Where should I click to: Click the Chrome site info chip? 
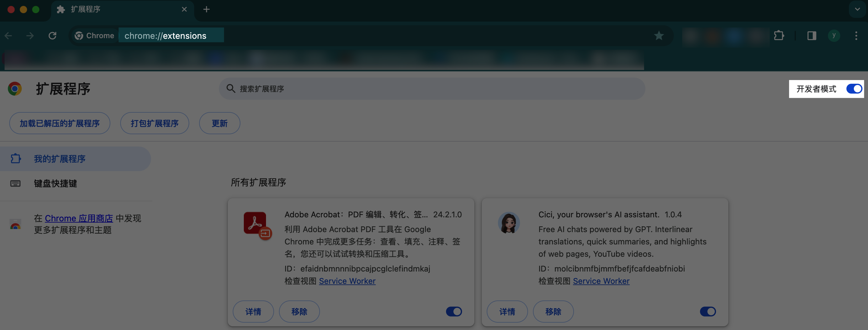pyautogui.click(x=95, y=35)
